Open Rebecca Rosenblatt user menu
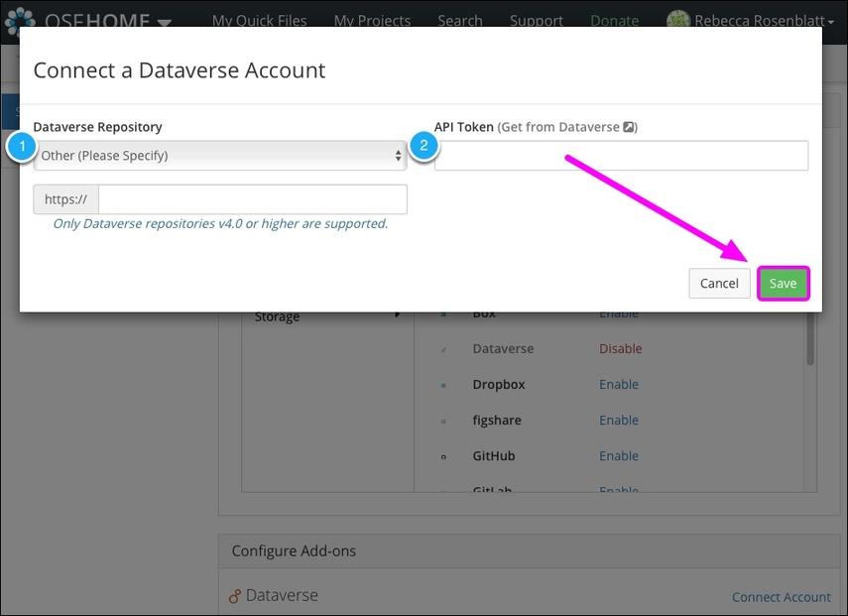The image size is (848, 616). (764, 21)
